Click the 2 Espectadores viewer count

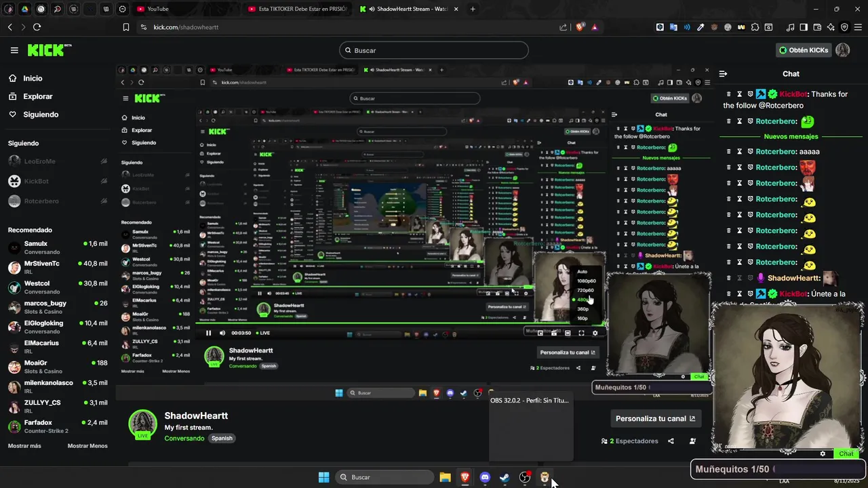[x=630, y=441]
